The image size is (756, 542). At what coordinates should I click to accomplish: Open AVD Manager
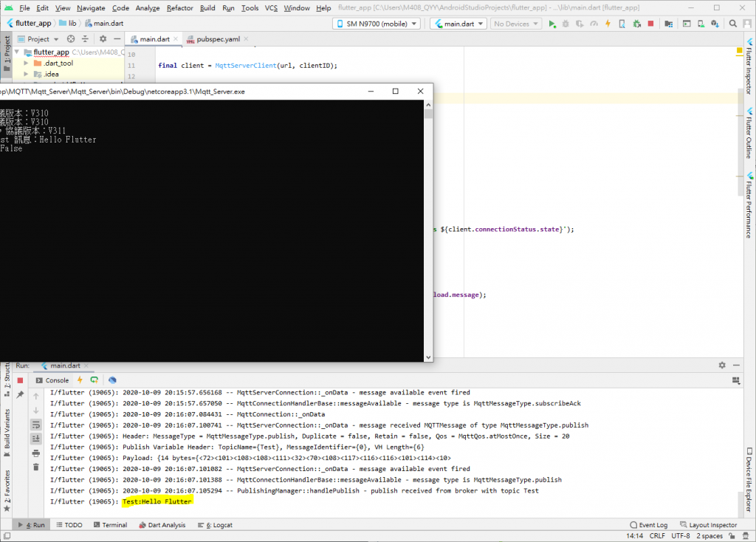pos(701,24)
